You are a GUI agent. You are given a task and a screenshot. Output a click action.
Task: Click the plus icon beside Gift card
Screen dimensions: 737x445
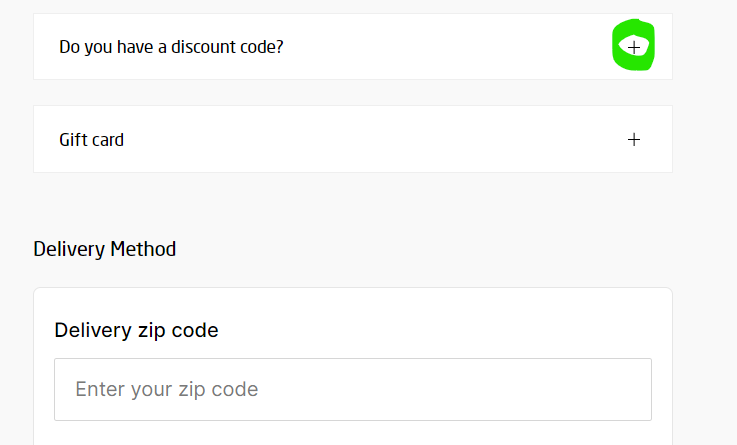[633, 140]
